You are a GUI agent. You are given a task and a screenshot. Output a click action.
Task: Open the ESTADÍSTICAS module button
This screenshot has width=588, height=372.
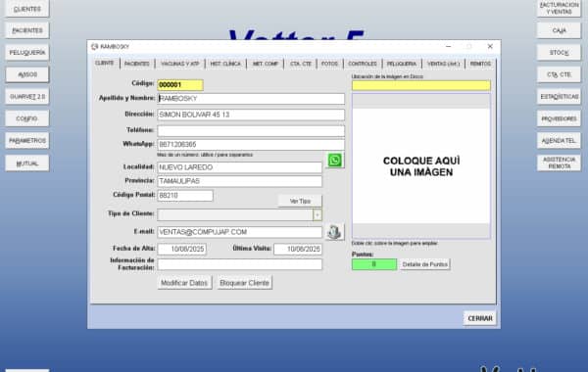pos(560,97)
